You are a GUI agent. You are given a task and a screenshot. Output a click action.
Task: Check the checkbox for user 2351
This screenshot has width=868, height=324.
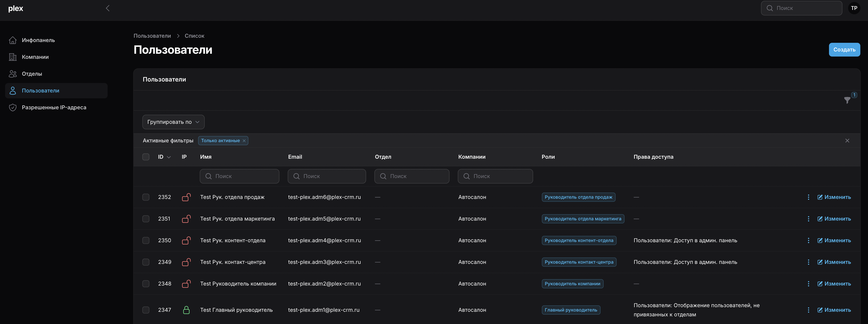146,219
